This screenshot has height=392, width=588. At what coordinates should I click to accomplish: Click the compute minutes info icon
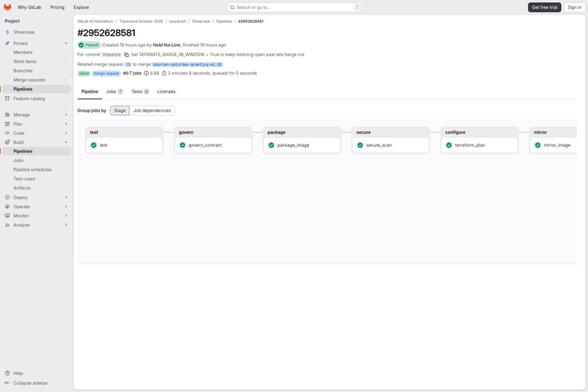(146, 74)
